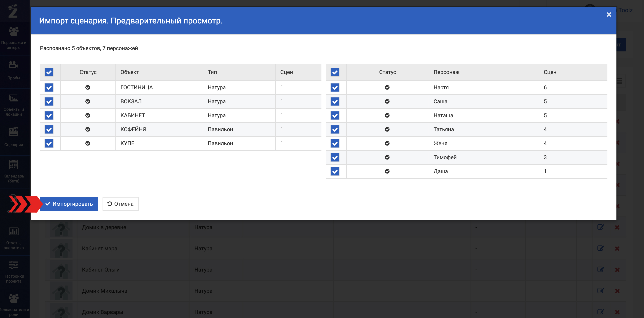Uncheck the Даша row checkbox
The height and width of the screenshot is (318, 644).
335,171
